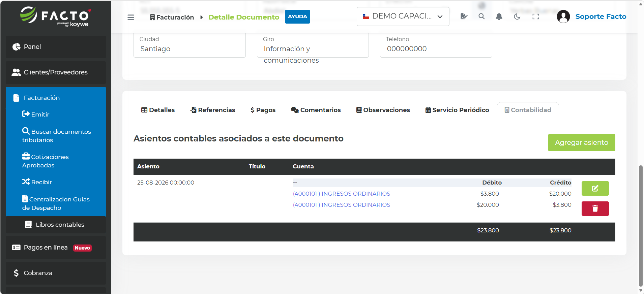Click the page vertical scrollbar thumb
Viewport: 644px width, 294px height.
pos(641,226)
